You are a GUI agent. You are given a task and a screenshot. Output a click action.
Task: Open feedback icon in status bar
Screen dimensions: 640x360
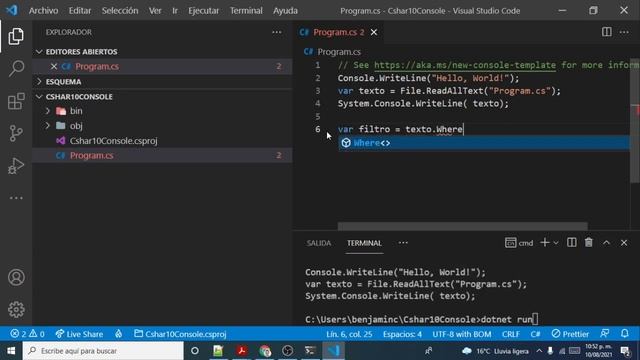coord(605,334)
